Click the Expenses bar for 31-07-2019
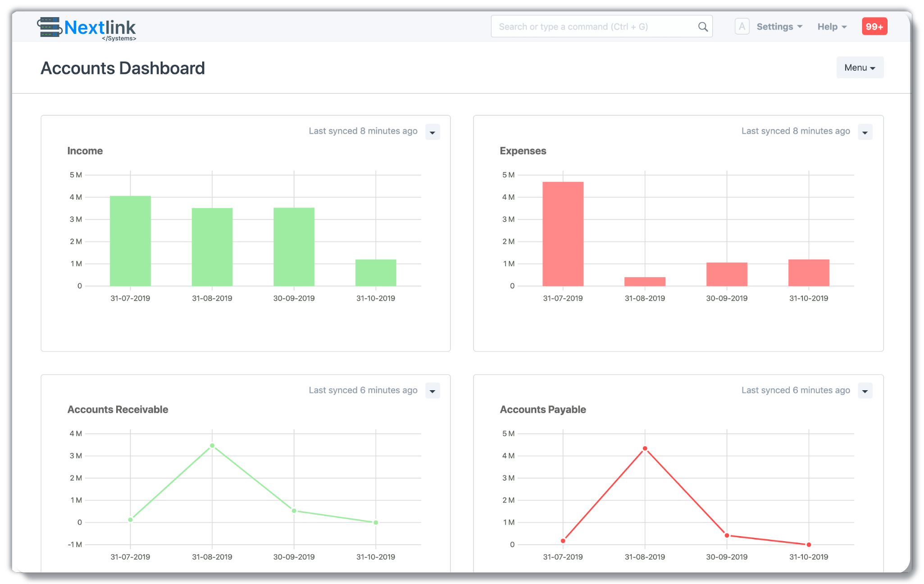The width and height of the screenshot is (924, 584). 563,234
